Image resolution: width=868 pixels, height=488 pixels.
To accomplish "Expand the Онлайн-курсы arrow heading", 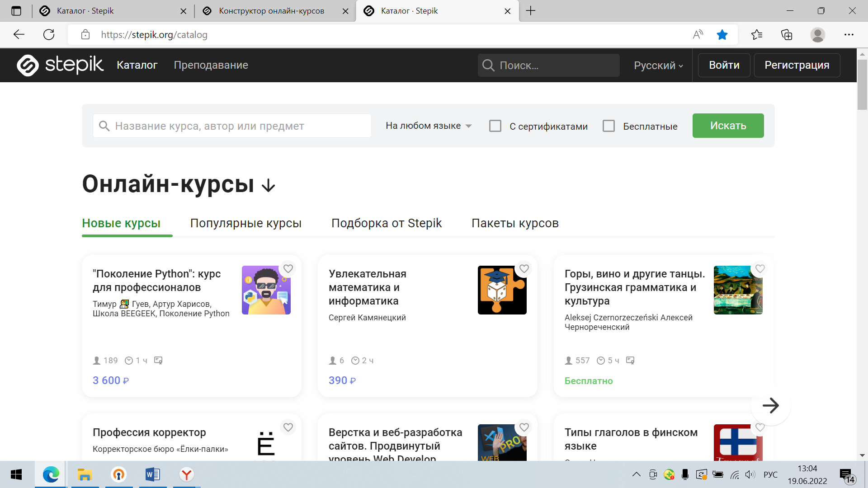I will [x=269, y=185].
